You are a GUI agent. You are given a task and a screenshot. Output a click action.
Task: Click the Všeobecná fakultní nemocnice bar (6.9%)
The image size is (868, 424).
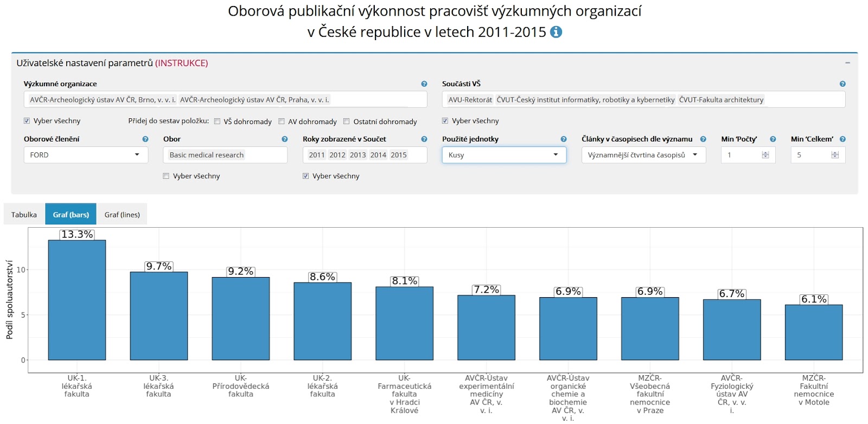(650, 329)
